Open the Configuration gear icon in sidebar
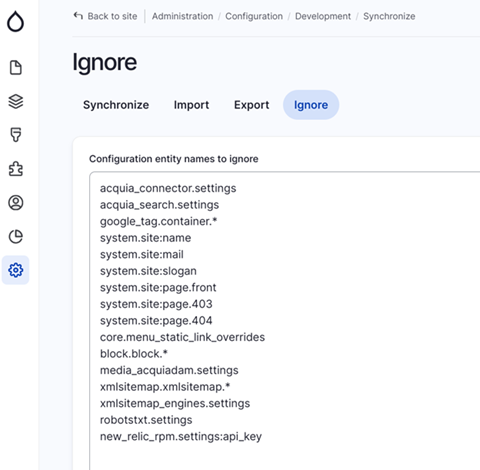 [15, 270]
